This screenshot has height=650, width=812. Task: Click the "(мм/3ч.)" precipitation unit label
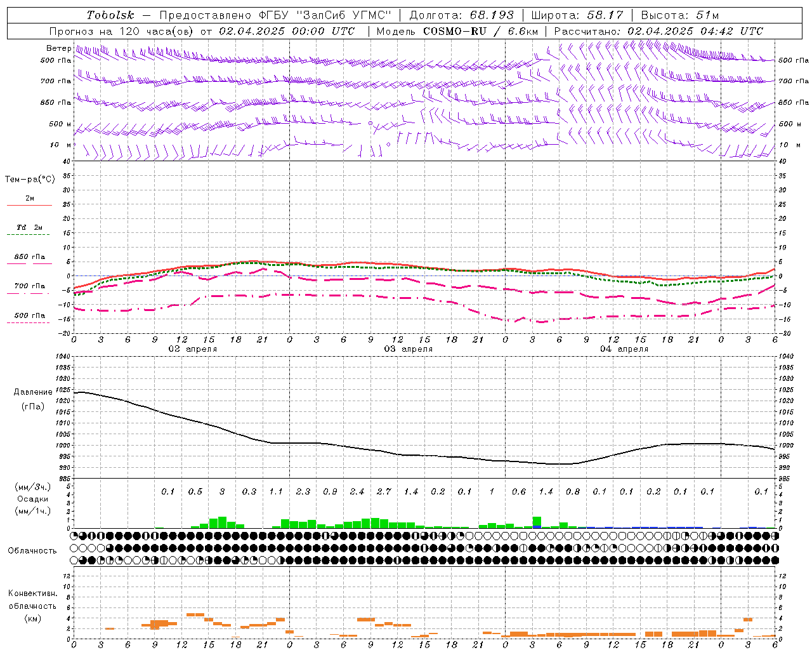click(x=33, y=487)
